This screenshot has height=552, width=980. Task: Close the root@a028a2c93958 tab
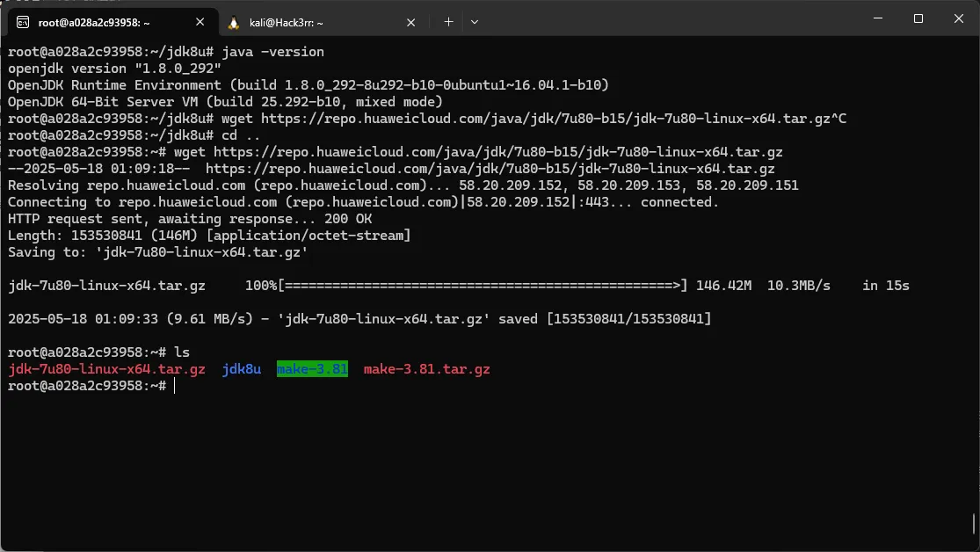point(200,22)
